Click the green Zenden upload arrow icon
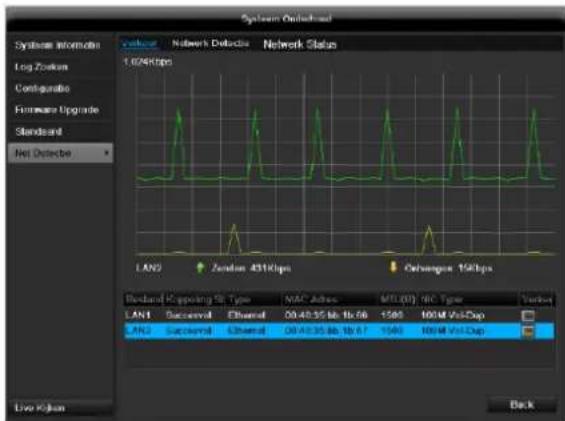 [x=200, y=268]
